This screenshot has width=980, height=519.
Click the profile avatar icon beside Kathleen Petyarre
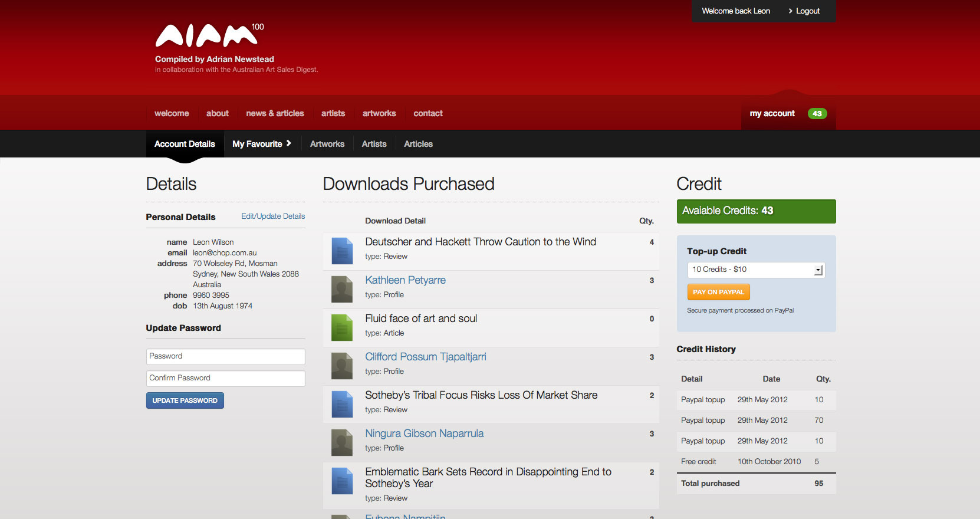(x=342, y=289)
